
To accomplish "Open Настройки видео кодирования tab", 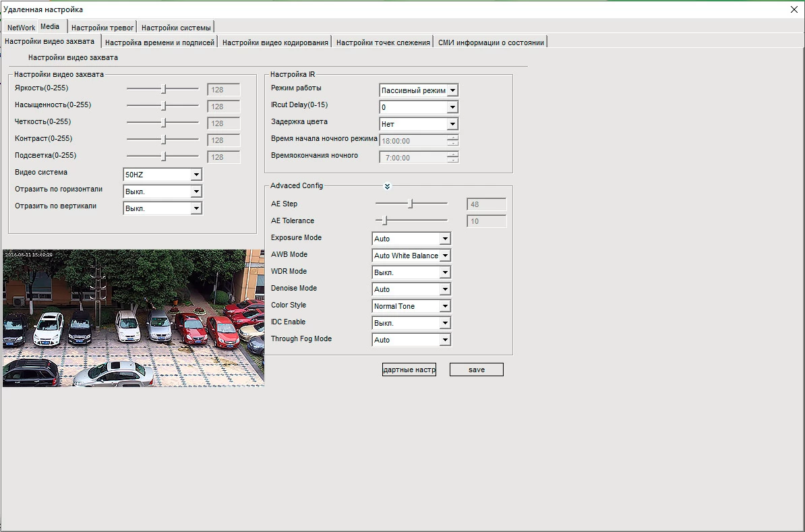I will 275,42.
